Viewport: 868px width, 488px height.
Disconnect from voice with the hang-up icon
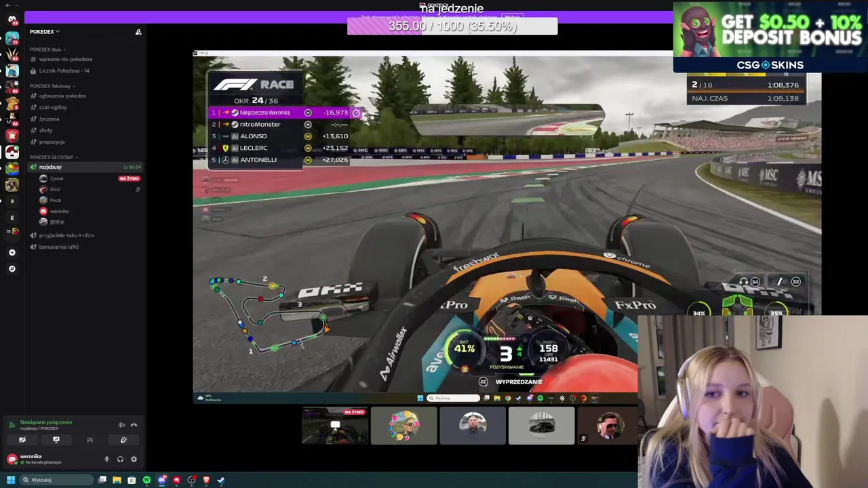coord(134,425)
